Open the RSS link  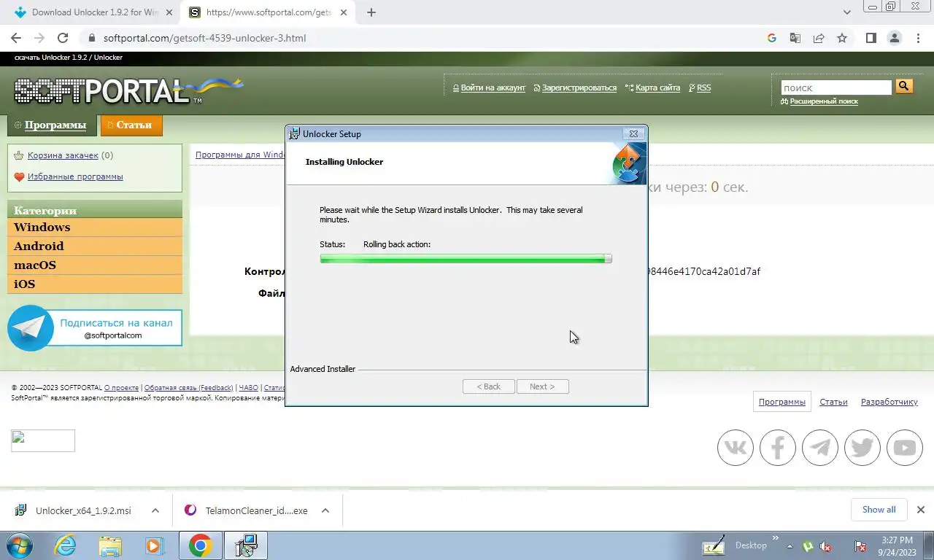pyautogui.click(x=703, y=87)
